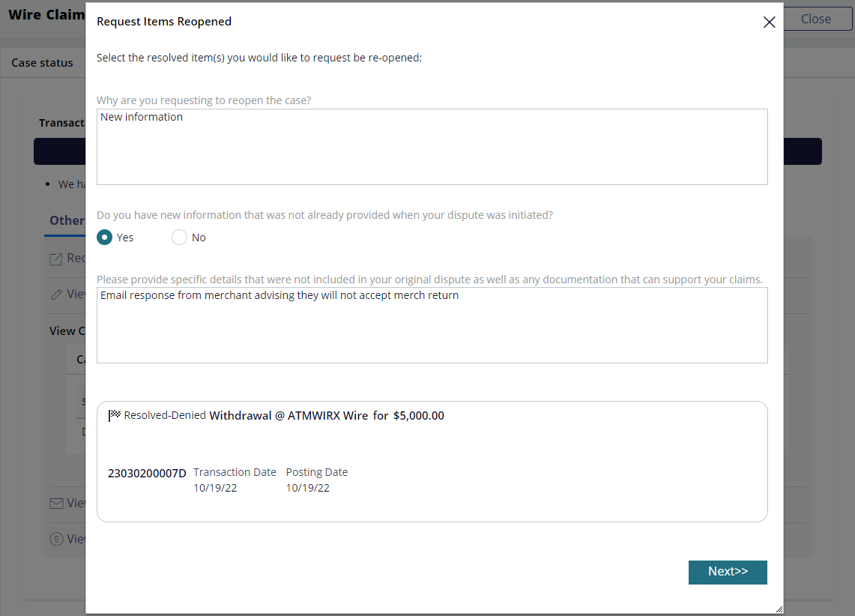Image resolution: width=855 pixels, height=616 pixels.
Task: Click the reason for reopening text area
Action: pos(432,147)
